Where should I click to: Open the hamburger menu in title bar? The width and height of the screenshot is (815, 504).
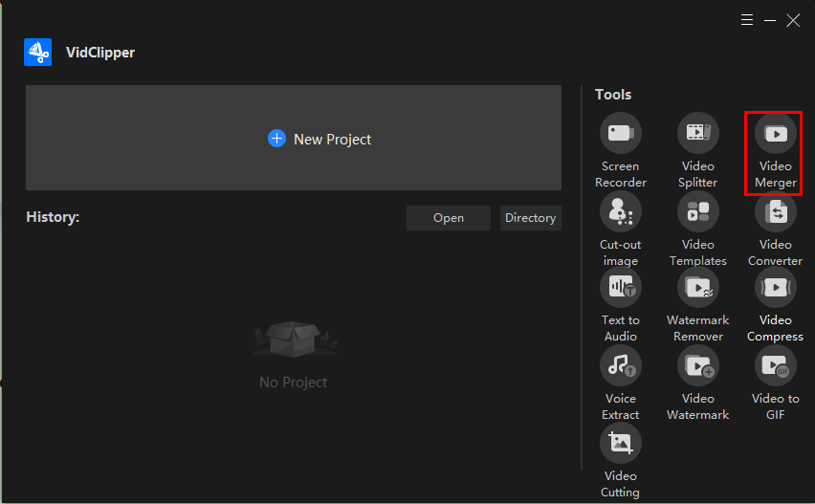pos(747,20)
